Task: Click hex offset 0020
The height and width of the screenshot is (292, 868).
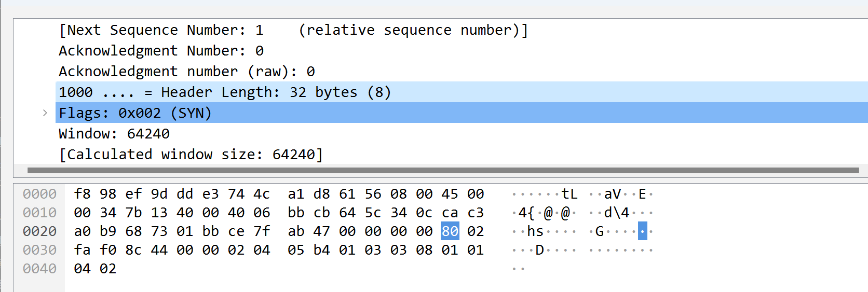Action: (x=39, y=231)
